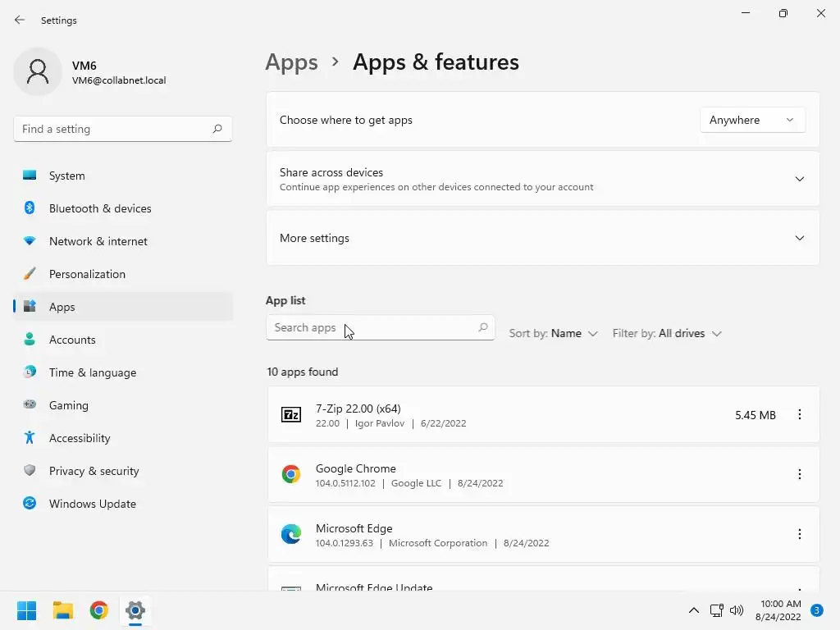The width and height of the screenshot is (840, 630).
Task: Launch File Explorer from the taskbar
Action: pyautogui.click(x=63, y=610)
